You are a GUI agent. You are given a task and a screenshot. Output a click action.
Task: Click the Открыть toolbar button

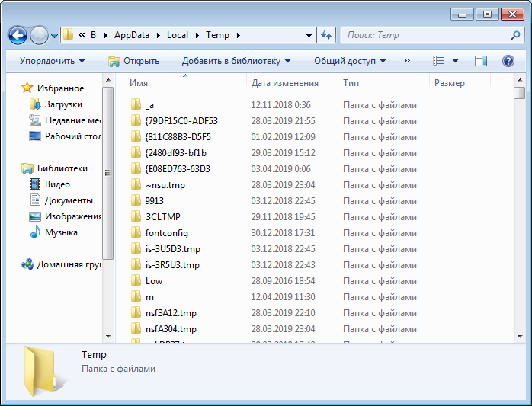click(x=133, y=61)
